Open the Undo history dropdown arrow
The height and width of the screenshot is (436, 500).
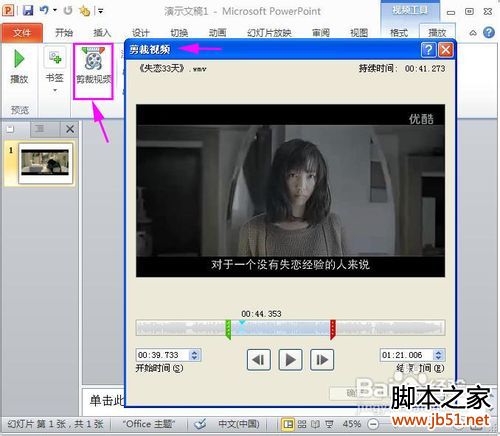tap(55, 10)
